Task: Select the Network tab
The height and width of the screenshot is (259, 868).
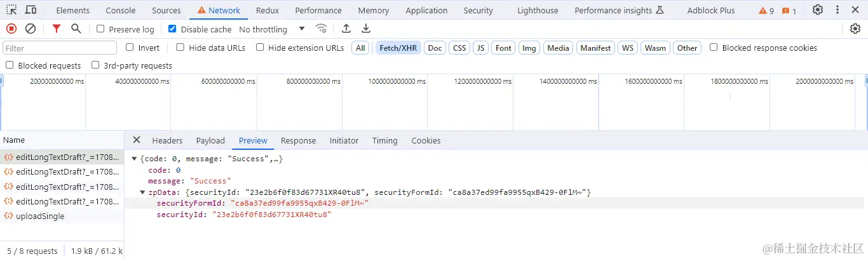Action: coord(219,10)
